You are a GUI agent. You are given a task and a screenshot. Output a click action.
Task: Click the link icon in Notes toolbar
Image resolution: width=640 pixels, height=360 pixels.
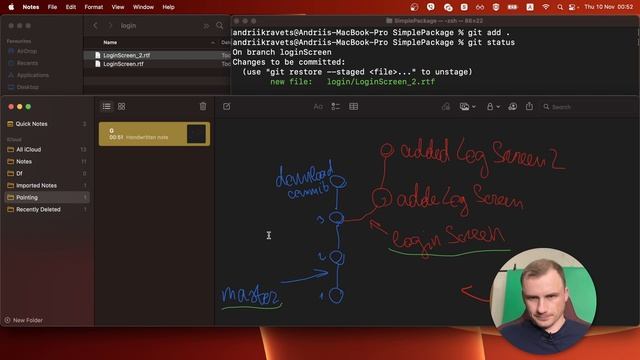[x=446, y=107]
